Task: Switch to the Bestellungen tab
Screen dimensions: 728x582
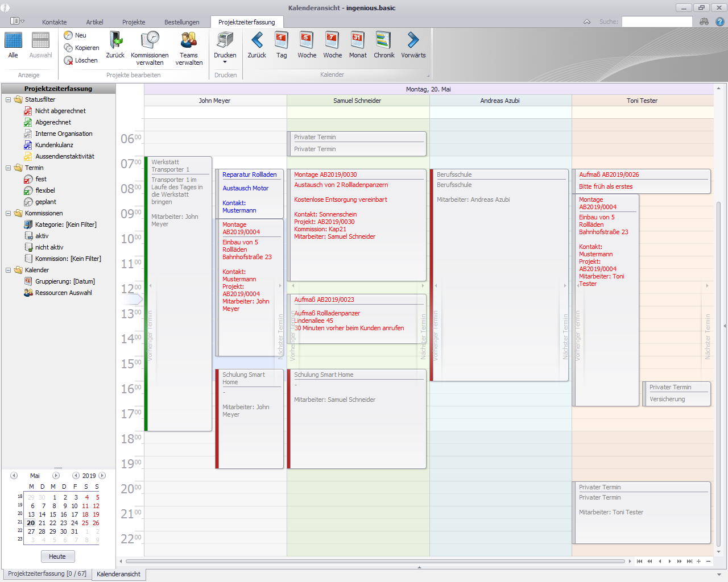Action: point(181,22)
